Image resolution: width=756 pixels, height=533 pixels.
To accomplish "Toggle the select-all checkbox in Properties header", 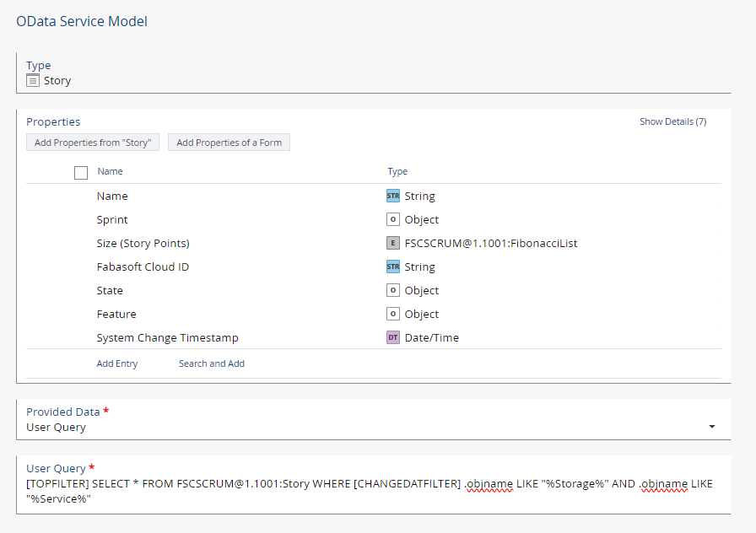I will [81, 173].
